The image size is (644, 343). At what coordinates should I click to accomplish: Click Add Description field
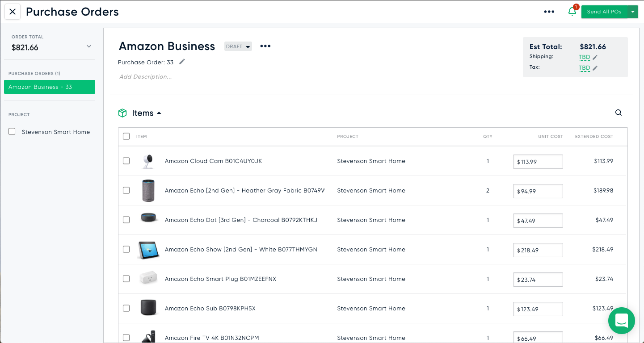pos(146,77)
